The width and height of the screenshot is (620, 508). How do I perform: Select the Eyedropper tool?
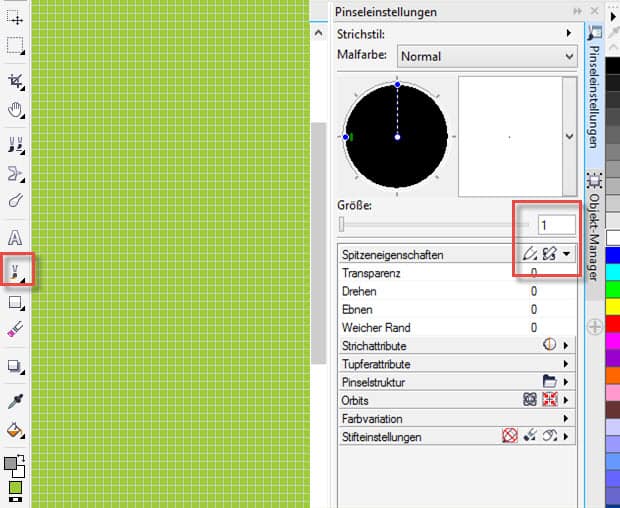pyautogui.click(x=15, y=401)
